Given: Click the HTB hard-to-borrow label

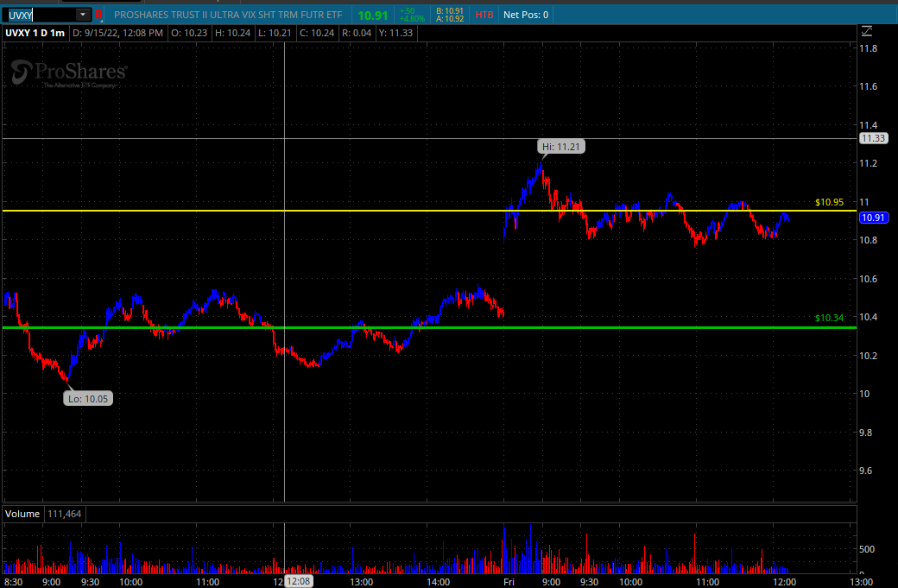Looking at the screenshot, I should (484, 15).
